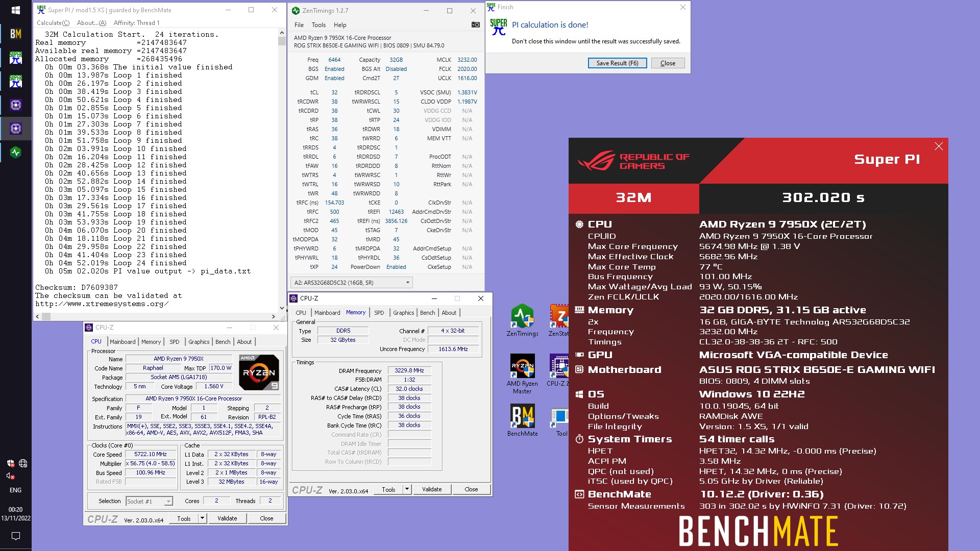The width and height of the screenshot is (980, 551).
Task: Open the Windows Start menu
Action: [16, 10]
